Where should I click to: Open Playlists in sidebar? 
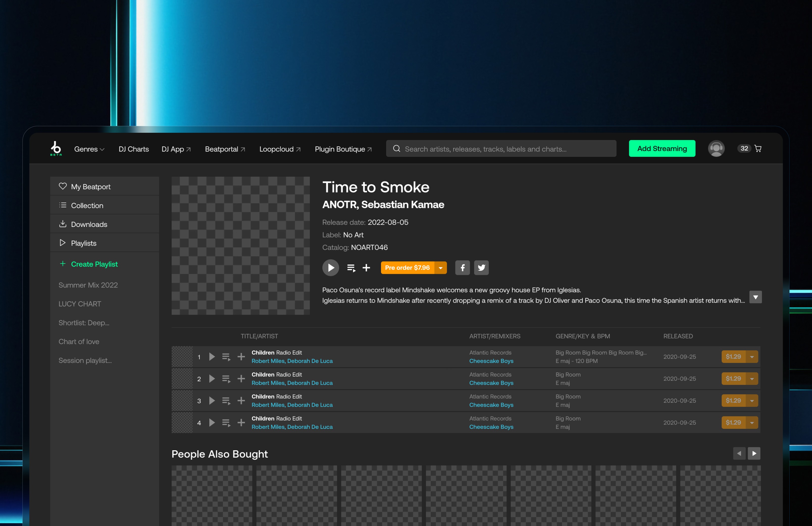[x=104, y=243]
